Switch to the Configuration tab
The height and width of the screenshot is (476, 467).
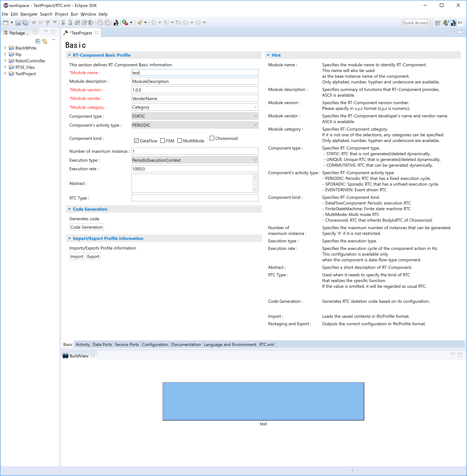pyautogui.click(x=155, y=344)
